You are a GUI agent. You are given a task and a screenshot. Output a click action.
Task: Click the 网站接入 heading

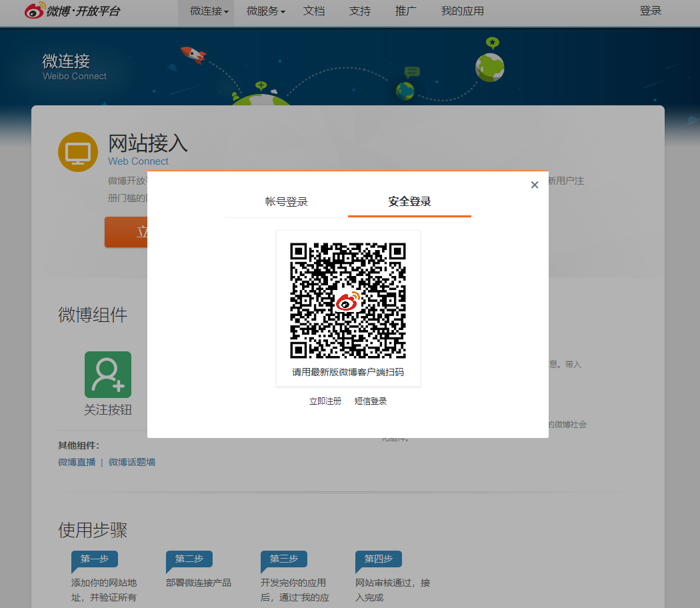pyautogui.click(x=148, y=143)
